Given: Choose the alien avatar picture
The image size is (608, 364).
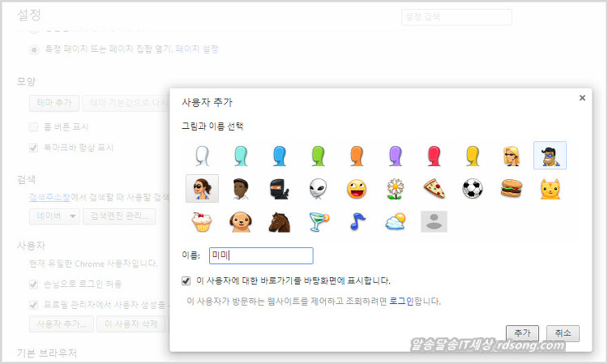Looking at the screenshot, I should pyautogui.click(x=317, y=189).
